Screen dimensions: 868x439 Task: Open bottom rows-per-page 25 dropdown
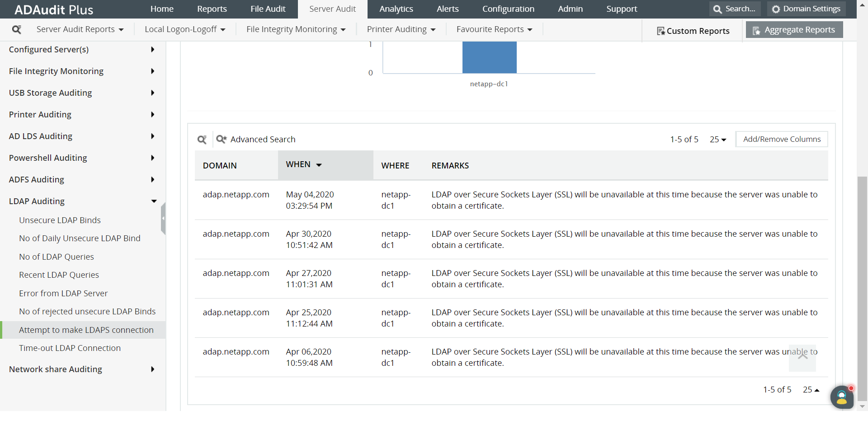811,389
